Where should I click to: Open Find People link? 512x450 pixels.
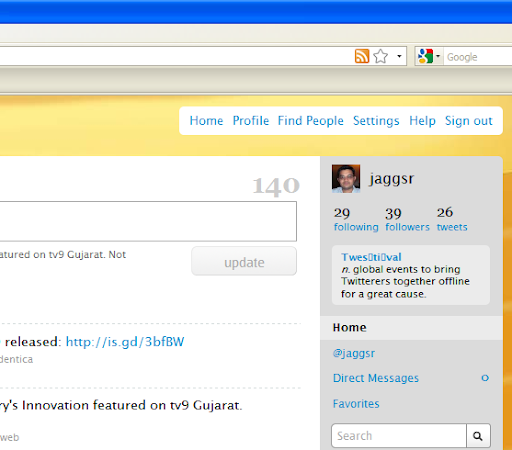click(x=311, y=121)
